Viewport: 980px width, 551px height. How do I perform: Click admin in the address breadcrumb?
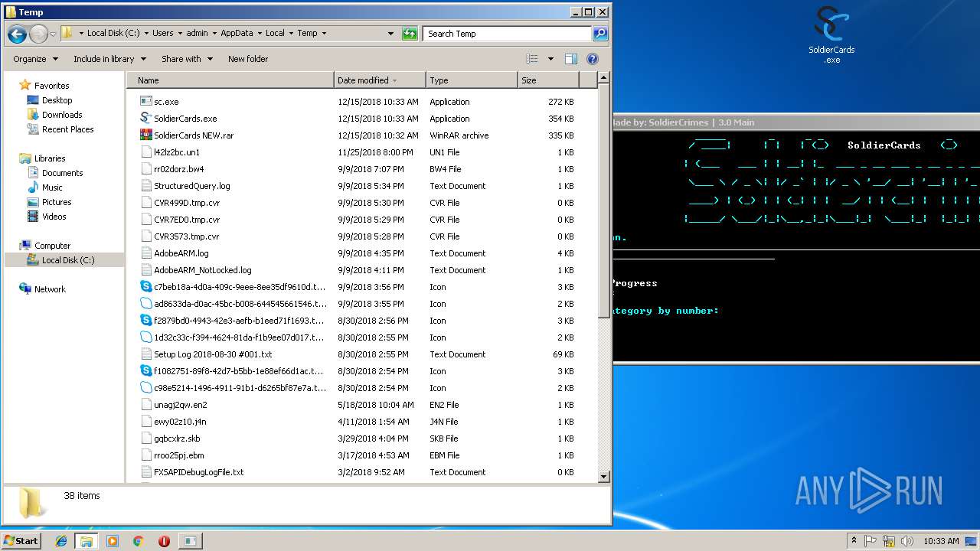pyautogui.click(x=197, y=33)
